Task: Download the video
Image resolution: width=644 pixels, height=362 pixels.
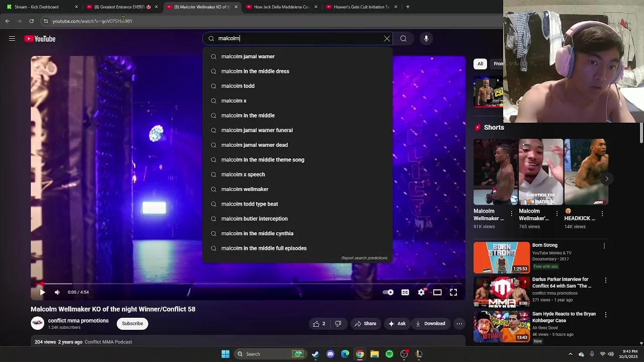Action: point(430,324)
